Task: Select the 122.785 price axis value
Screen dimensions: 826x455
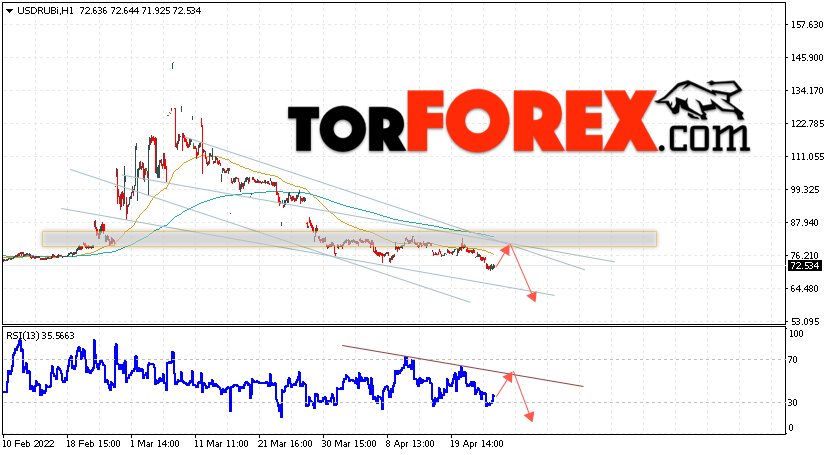Action: pyautogui.click(x=807, y=124)
